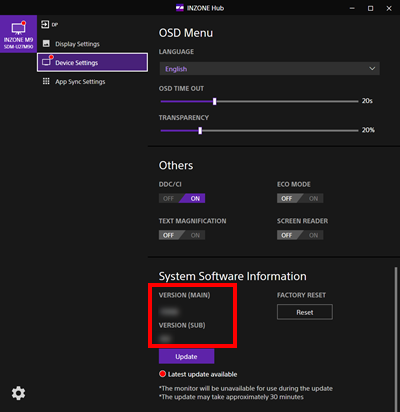Open the LANGUAGE dropdown showing English
Screen dimensions: 400x412
[269, 69]
